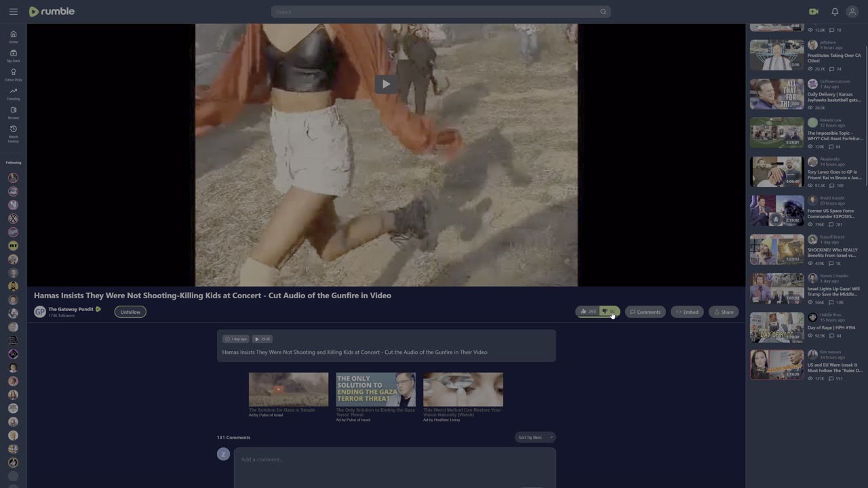868x488 pixels.
Task: Click Rekieta Law channel avatar in recommendations
Action: point(812,123)
